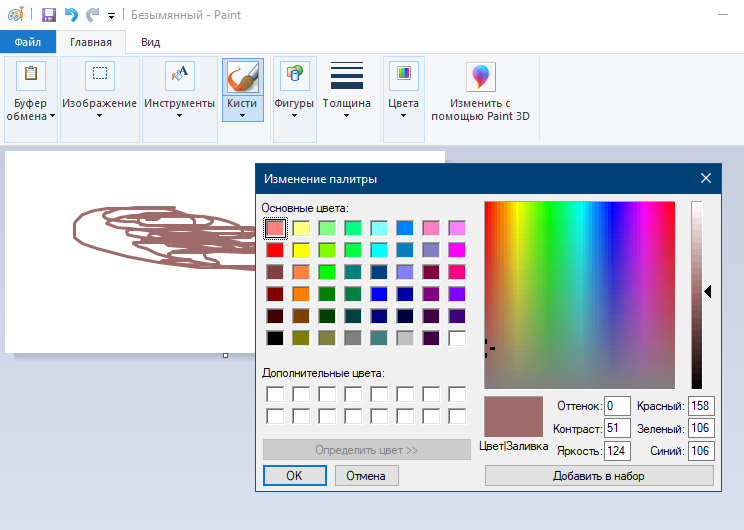Select the pure red basic color swatch
Viewport: 744px width, 530px height.
pos(275,250)
